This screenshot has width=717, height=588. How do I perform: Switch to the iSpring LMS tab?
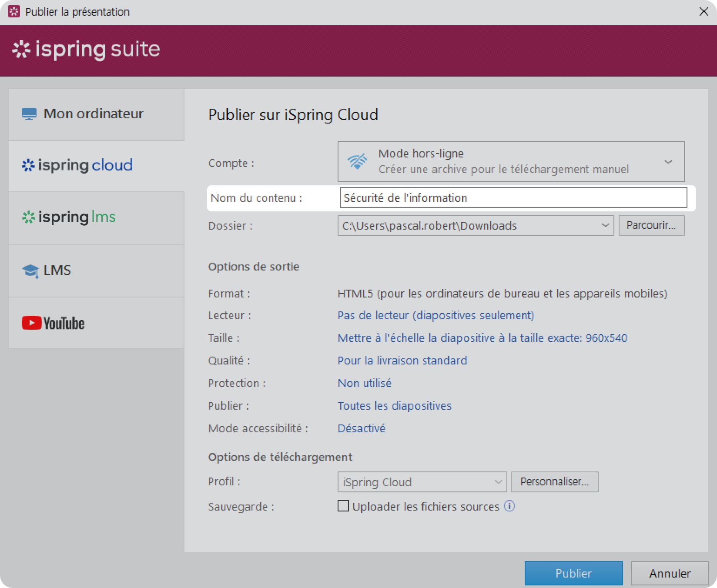(x=96, y=217)
